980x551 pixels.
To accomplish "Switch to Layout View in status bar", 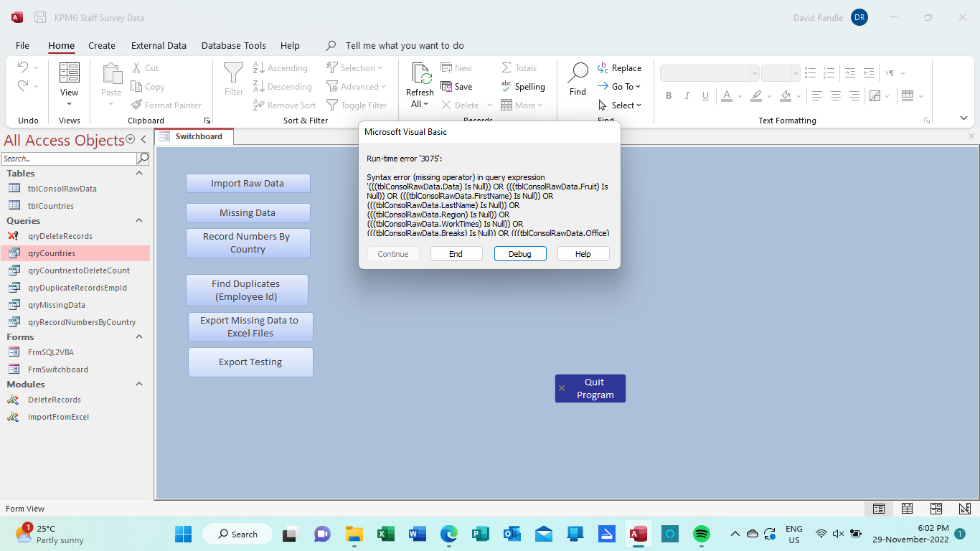I will (936, 509).
